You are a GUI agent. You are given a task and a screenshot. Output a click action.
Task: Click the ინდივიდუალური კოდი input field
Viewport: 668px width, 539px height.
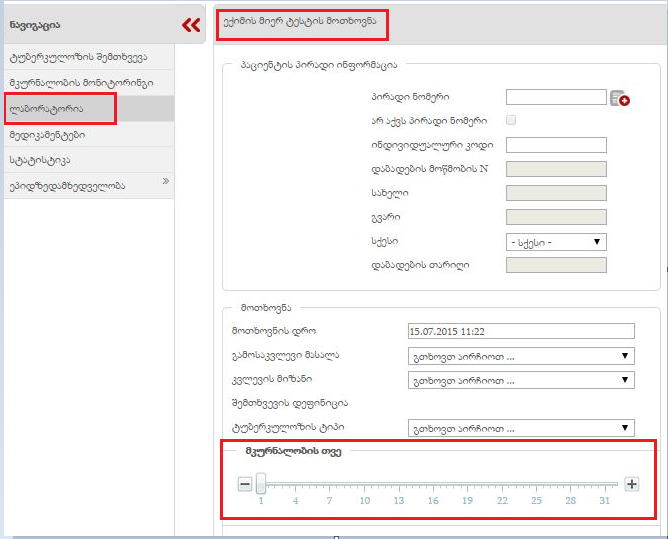556,145
